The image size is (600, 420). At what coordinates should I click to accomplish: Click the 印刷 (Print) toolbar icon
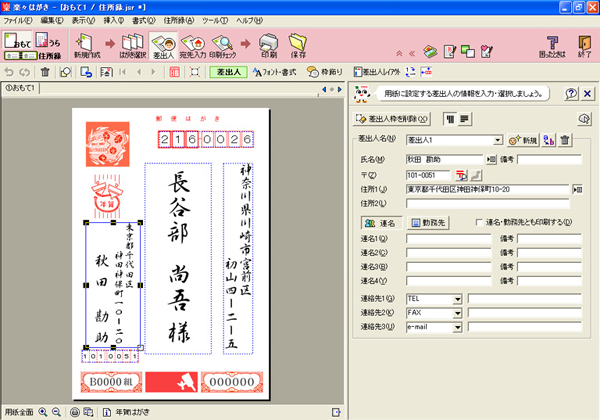tap(268, 45)
